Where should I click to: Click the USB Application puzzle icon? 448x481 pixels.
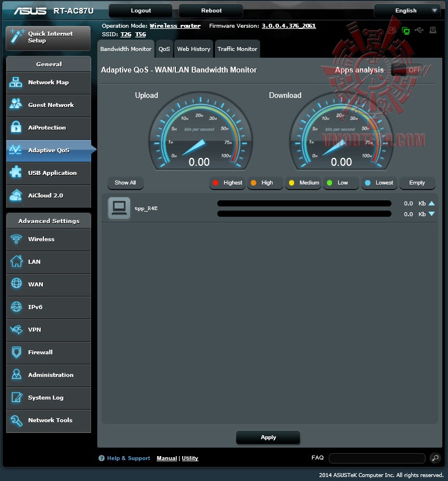pyautogui.click(x=16, y=172)
